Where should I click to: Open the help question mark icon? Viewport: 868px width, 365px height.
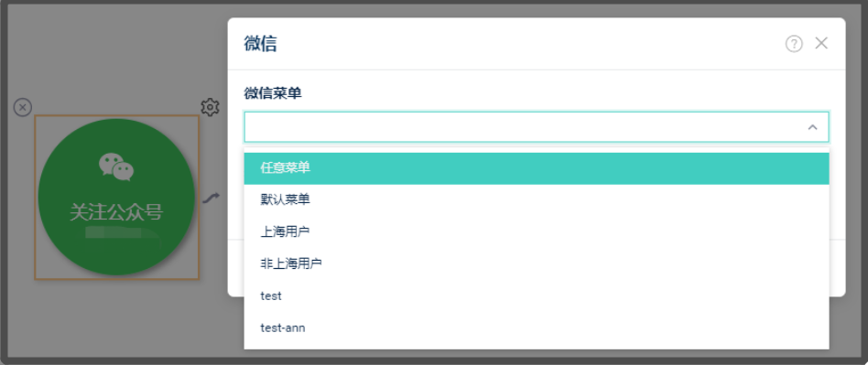[794, 44]
